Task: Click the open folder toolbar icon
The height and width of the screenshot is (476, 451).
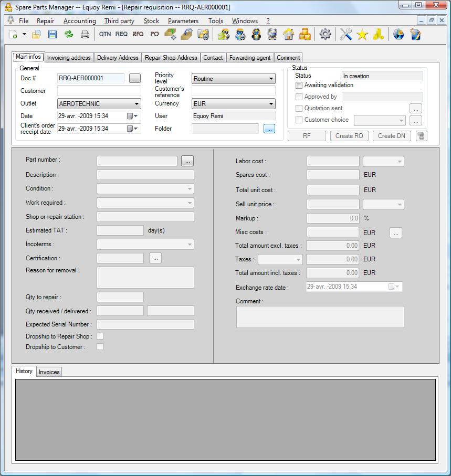Action: 36,34
